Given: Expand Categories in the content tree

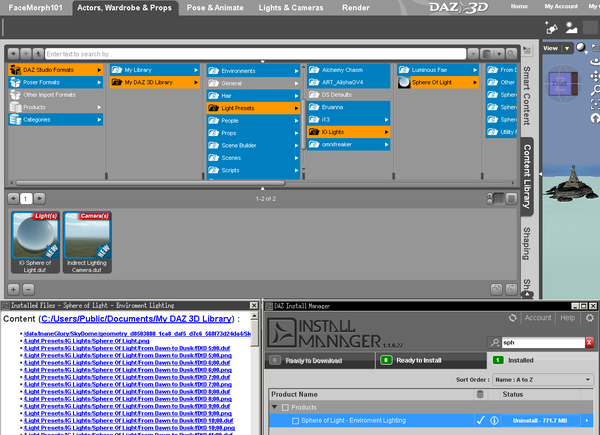Looking at the screenshot, I should [55, 120].
